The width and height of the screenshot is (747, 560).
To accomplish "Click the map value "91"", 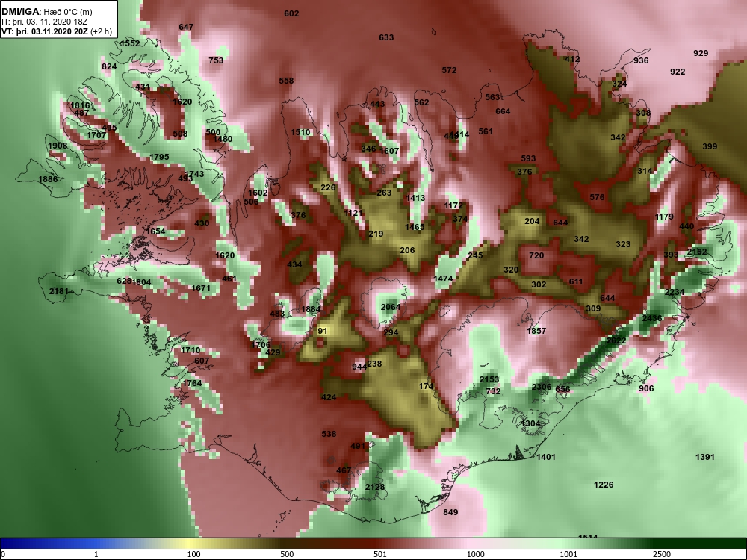I will [323, 331].
